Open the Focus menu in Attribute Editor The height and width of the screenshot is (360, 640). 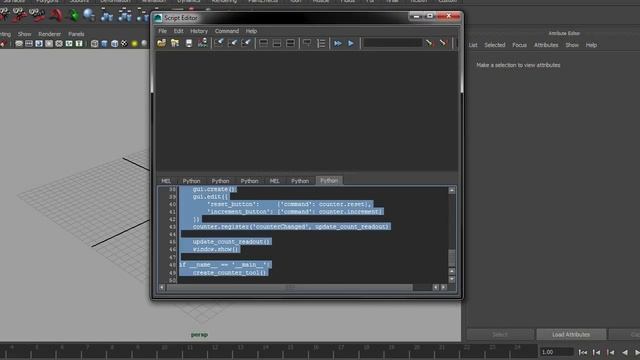(520, 45)
